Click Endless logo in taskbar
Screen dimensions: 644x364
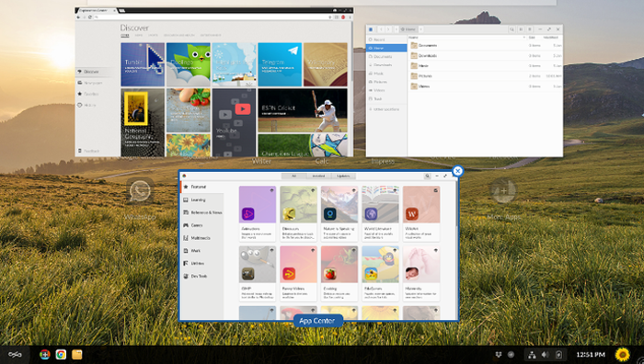(15, 355)
